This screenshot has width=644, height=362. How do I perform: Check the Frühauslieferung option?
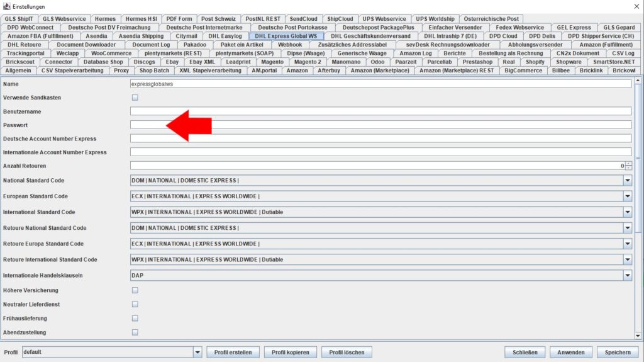135,319
